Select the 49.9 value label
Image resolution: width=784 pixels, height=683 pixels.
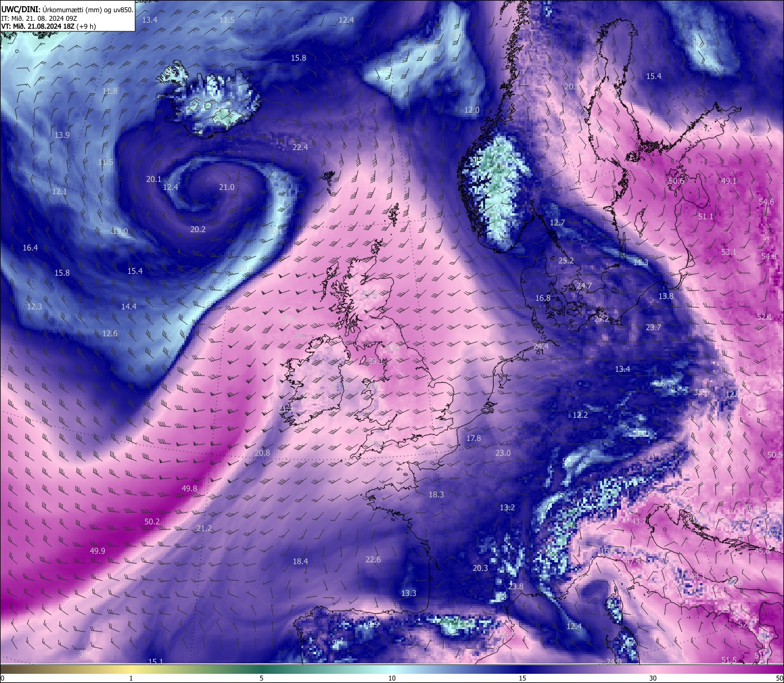[x=97, y=551]
